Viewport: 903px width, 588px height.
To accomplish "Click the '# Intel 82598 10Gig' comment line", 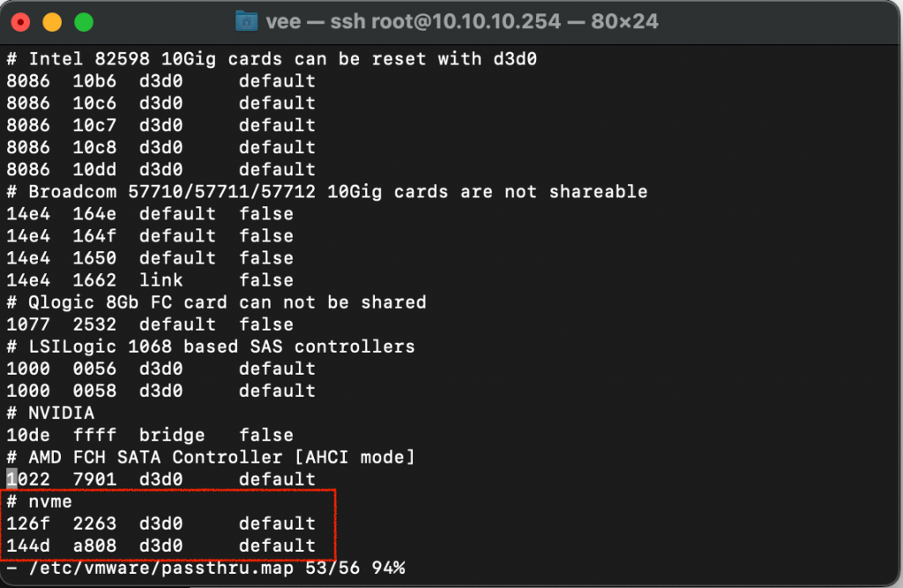I will 272,59.
